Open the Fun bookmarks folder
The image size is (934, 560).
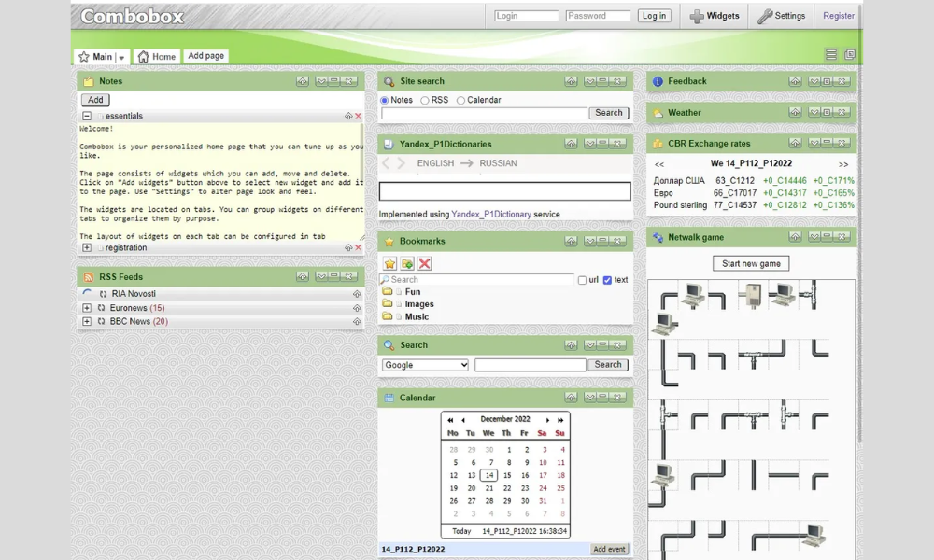pos(412,291)
